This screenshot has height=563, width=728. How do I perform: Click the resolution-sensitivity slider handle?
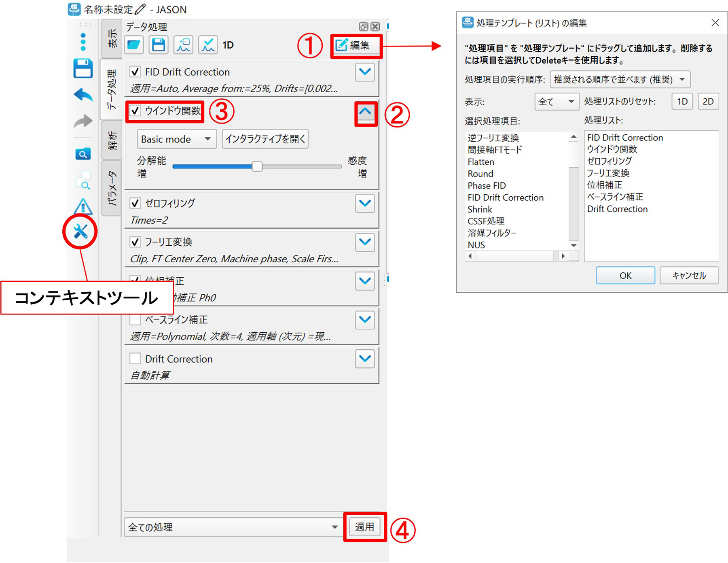click(257, 166)
